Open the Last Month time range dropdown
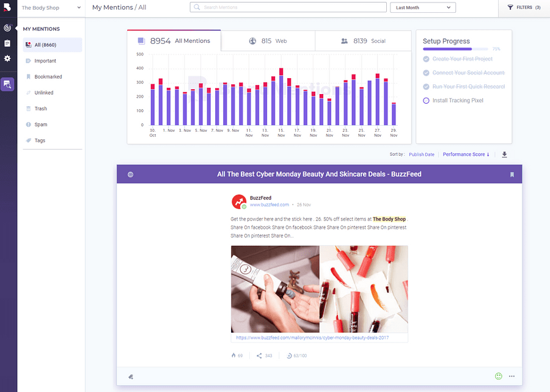550x392 pixels. click(422, 7)
